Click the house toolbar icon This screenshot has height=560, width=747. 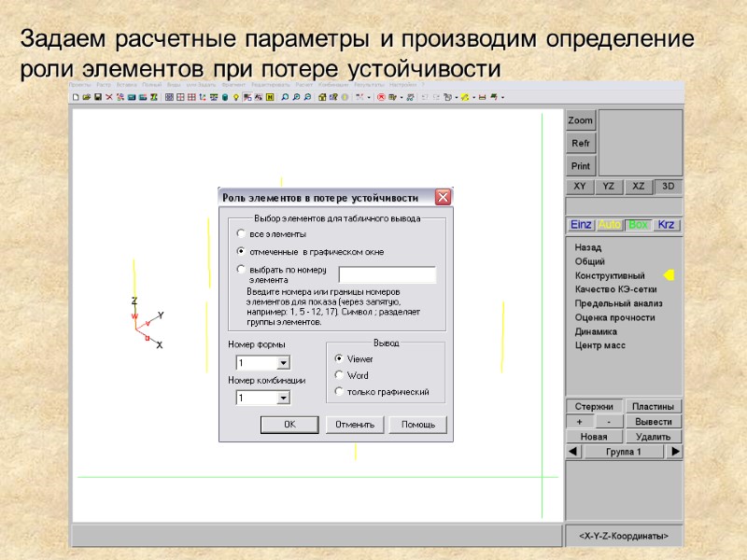[x=322, y=97]
